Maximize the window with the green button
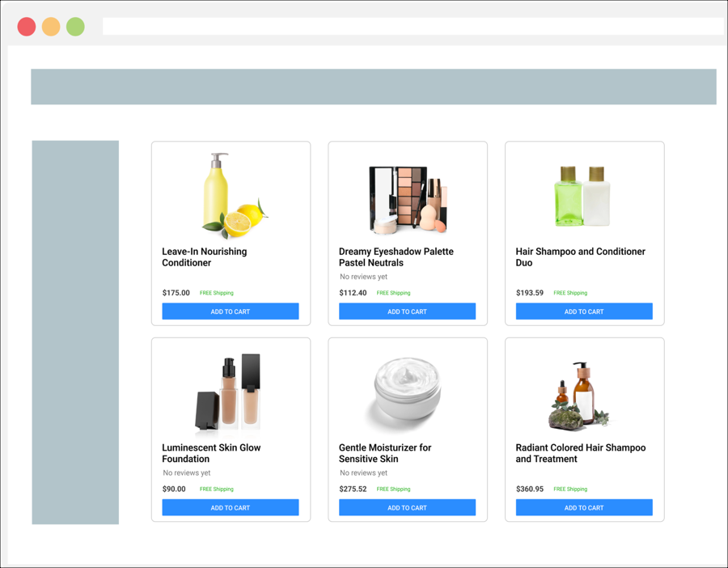Viewport: 728px width, 568px height. [75, 27]
